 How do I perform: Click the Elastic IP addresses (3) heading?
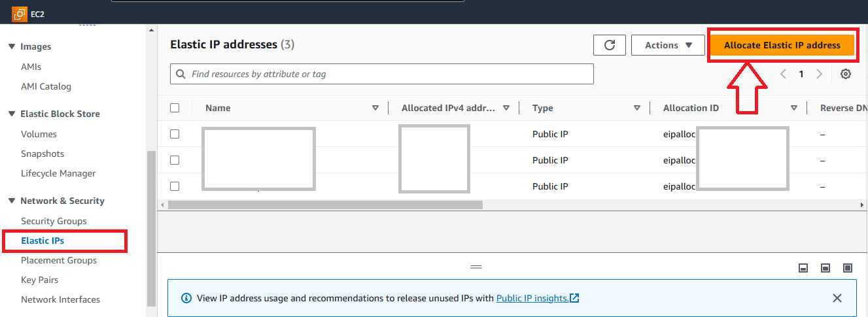[232, 44]
